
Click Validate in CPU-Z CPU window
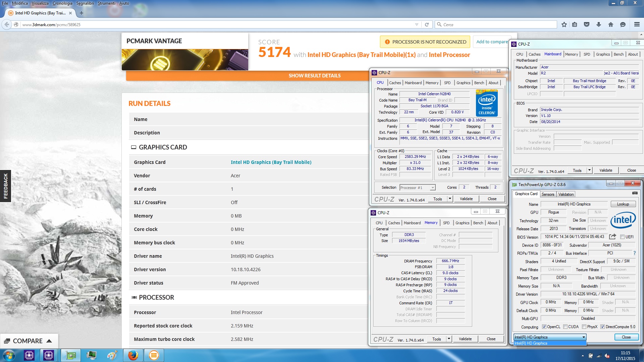click(466, 199)
